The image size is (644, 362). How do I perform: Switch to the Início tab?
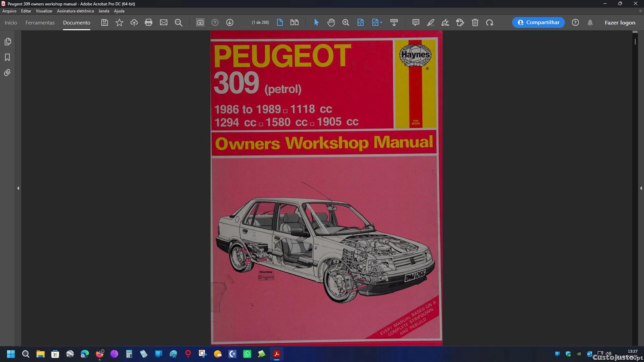pyautogui.click(x=11, y=23)
